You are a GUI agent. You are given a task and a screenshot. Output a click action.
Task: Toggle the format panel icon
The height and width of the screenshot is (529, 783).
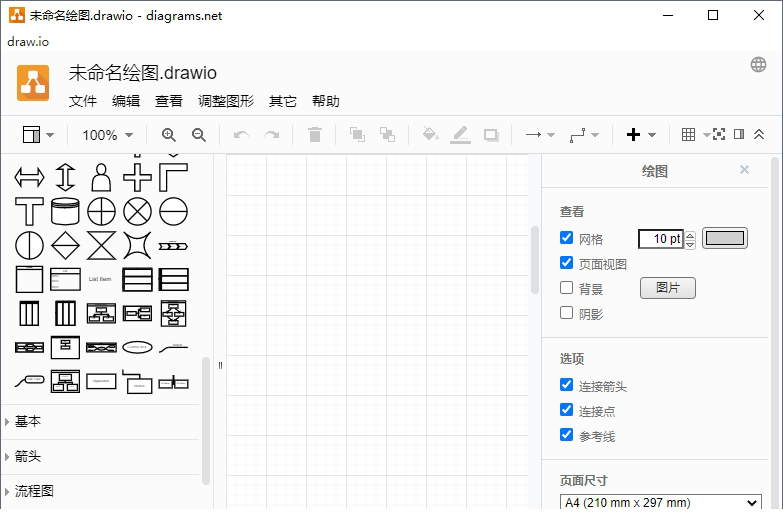pos(739,134)
